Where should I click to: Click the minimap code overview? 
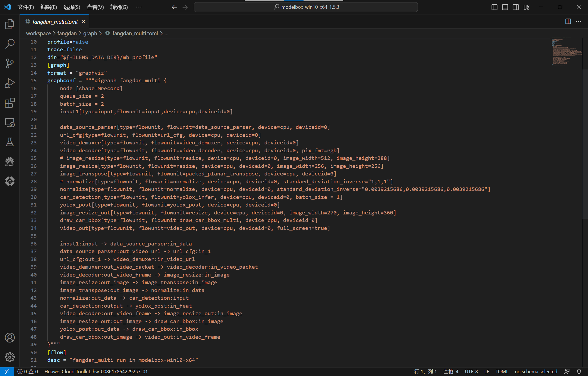[566, 52]
